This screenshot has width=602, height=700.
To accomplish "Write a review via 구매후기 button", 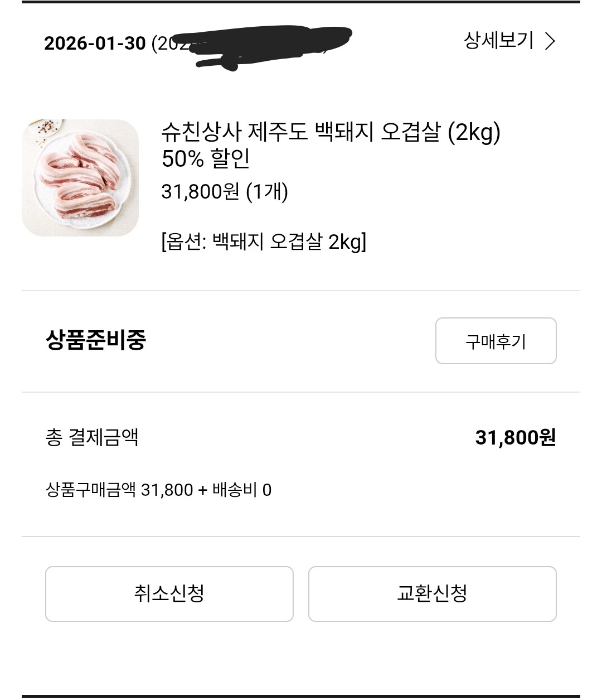I will click(496, 341).
